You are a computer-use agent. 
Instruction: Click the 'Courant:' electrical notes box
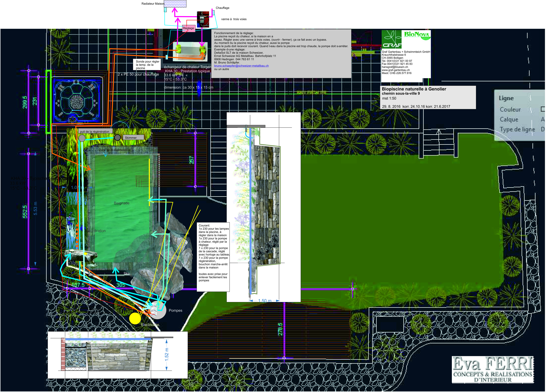tap(213, 257)
